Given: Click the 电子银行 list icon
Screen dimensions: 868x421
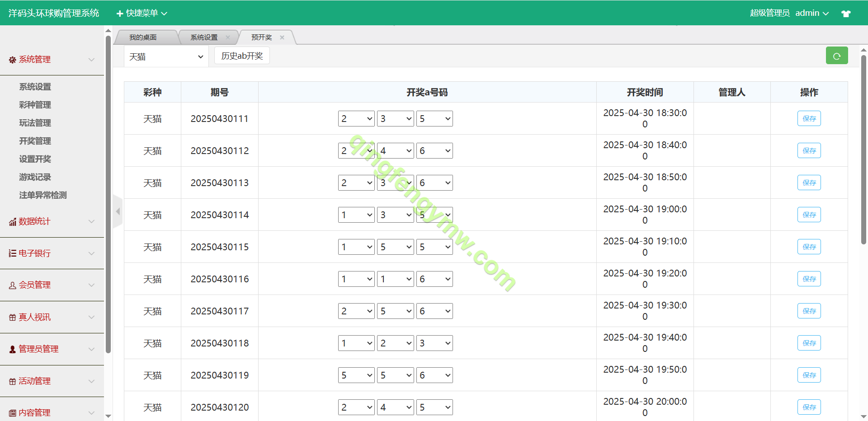Looking at the screenshot, I should click(12, 253).
